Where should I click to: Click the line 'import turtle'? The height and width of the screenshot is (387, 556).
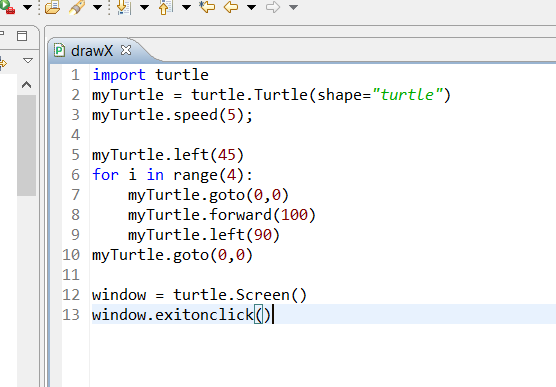point(150,75)
